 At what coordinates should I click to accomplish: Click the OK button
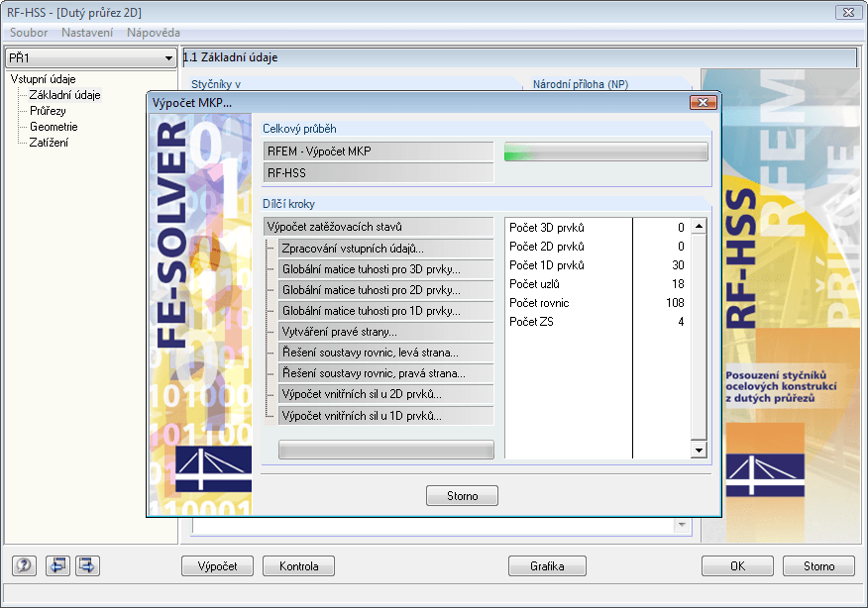737,566
